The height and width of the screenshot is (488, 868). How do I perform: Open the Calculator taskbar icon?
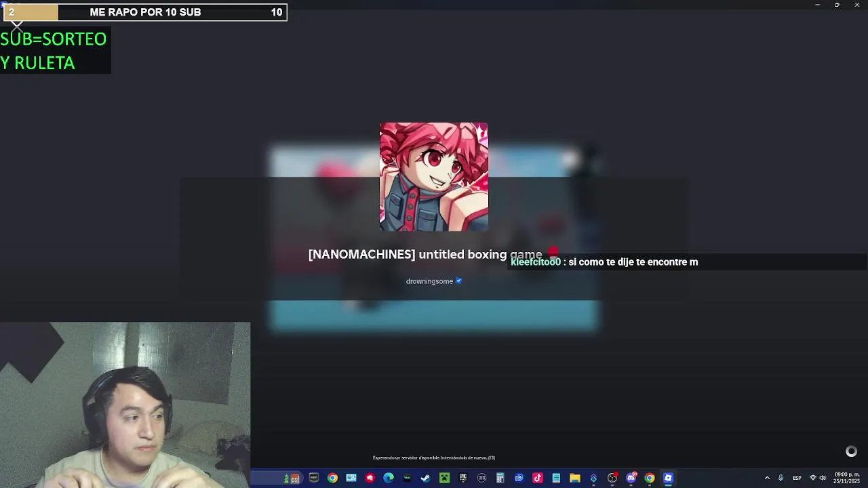tap(500, 478)
